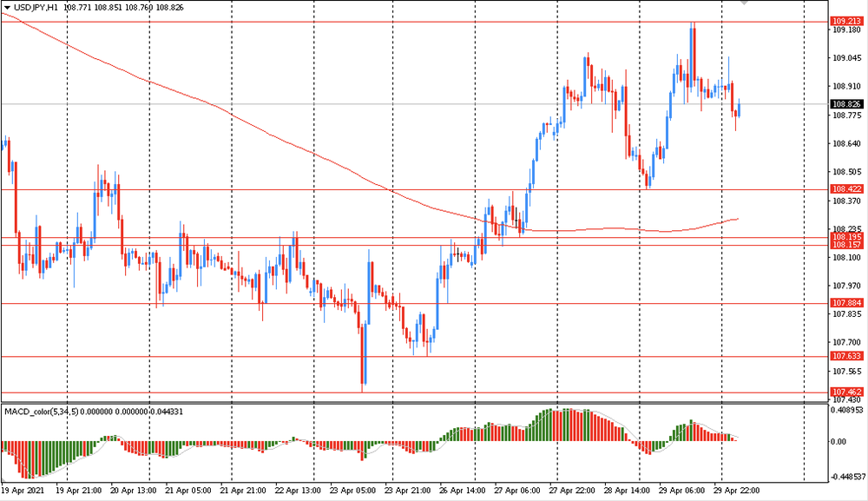Click the 108.826 current price label
Viewport: 868px width, 501px height.
tap(847, 104)
